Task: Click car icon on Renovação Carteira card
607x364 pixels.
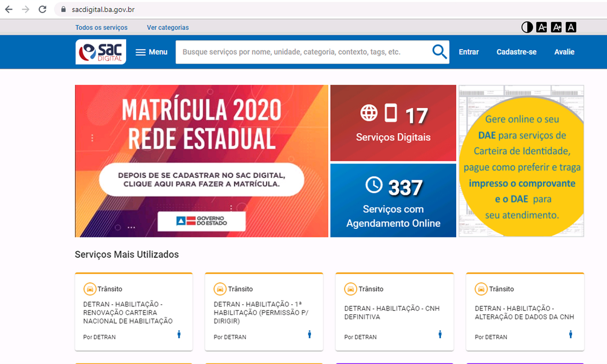Action: 89,289
